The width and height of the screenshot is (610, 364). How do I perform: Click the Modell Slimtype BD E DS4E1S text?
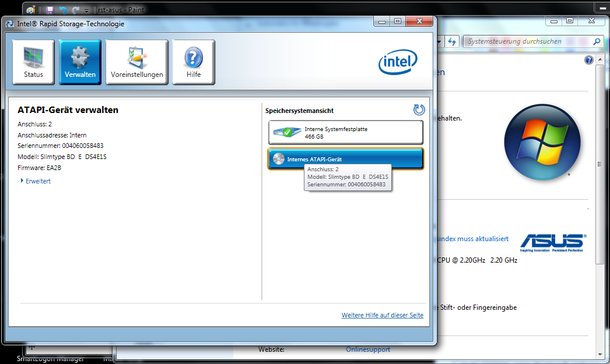62,157
